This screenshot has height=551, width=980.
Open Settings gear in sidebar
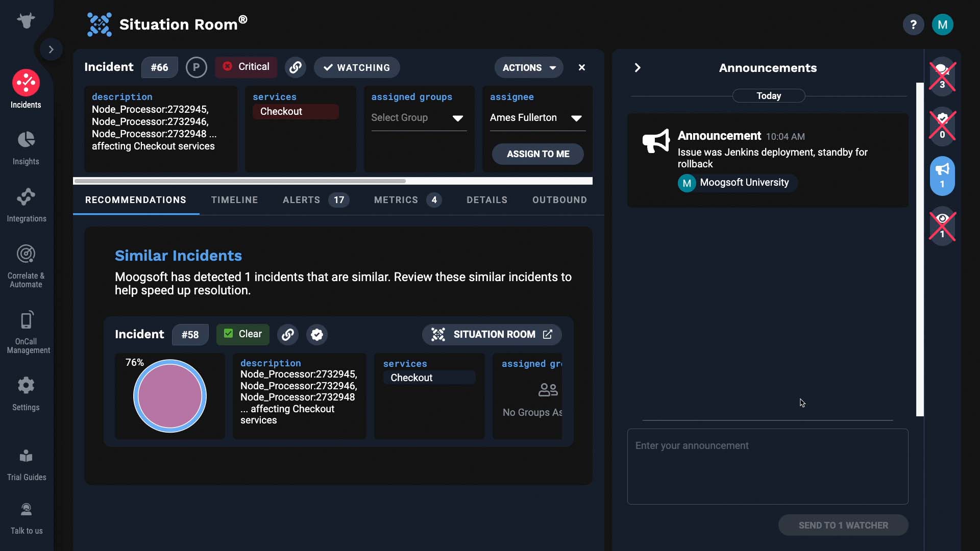coord(26,393)
